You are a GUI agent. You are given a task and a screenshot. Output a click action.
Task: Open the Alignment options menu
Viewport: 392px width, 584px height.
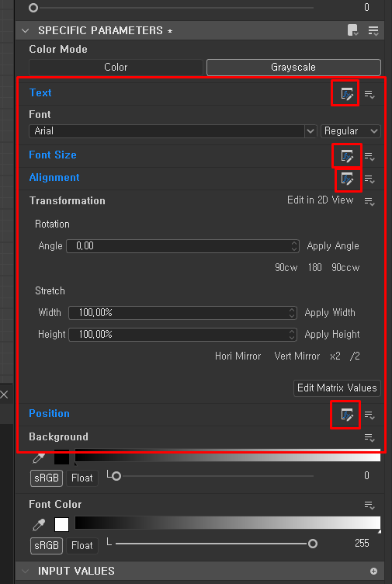369,179
